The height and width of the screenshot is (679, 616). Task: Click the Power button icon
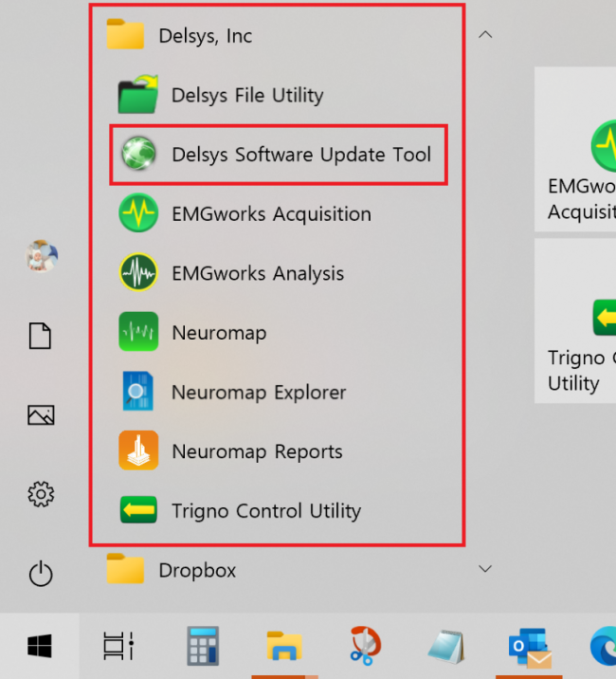[x=41, y=574]
